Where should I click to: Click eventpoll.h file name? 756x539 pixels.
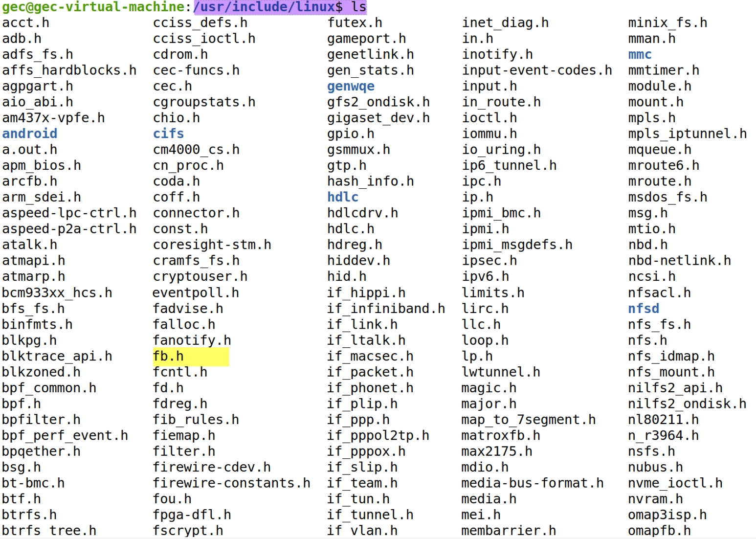coord(196,293)
